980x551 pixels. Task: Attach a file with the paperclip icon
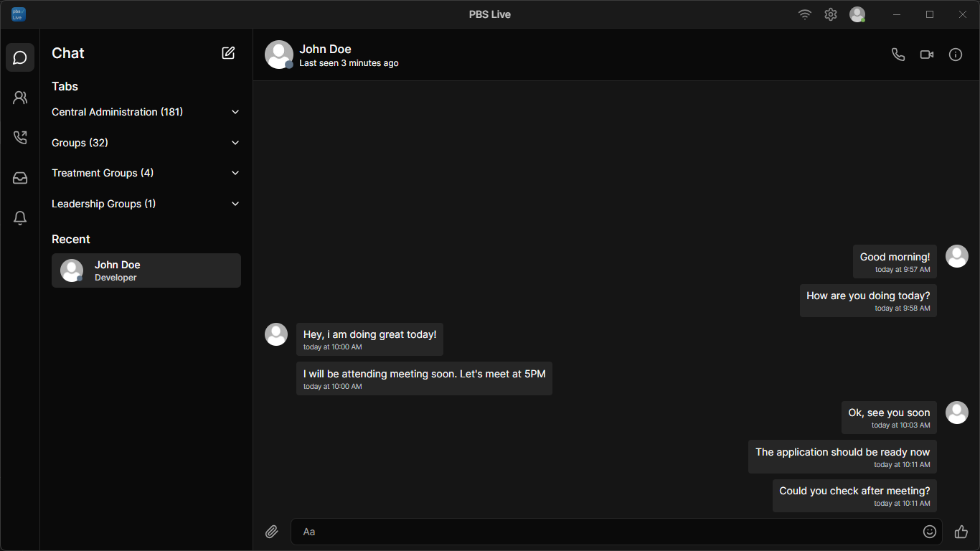point(271,532)
